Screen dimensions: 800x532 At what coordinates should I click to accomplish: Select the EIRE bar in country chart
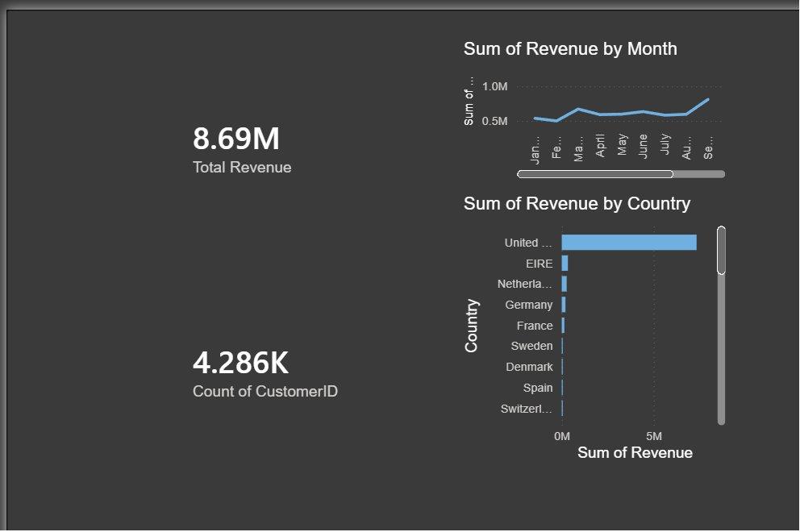(565, 264)
